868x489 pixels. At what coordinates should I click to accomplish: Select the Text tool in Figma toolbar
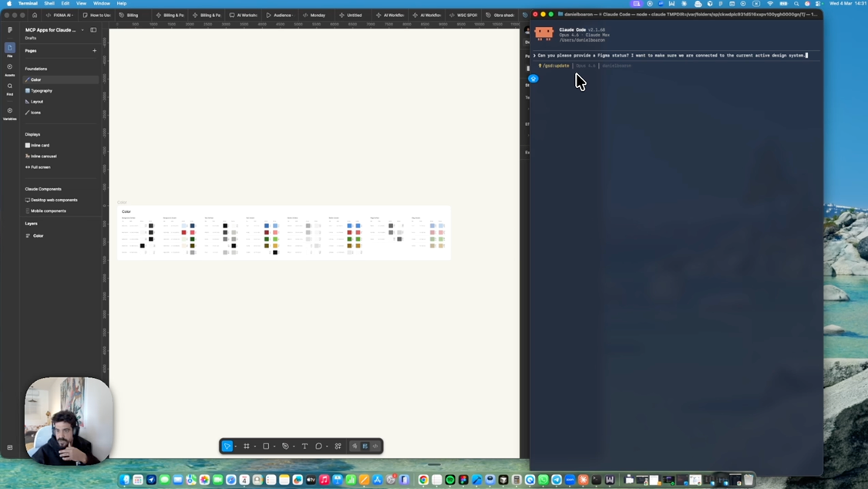(304, 447)
